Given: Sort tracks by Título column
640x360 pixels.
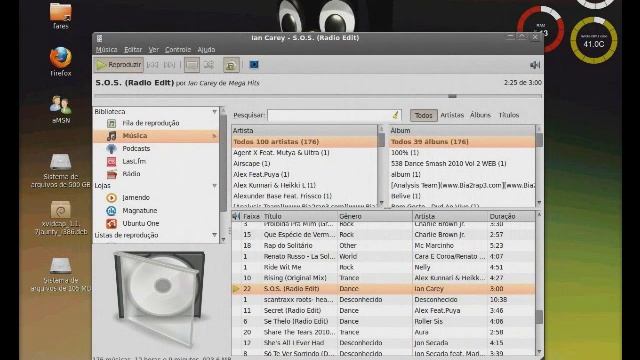Looking at the screenshot, I should (x=300, y=216).
